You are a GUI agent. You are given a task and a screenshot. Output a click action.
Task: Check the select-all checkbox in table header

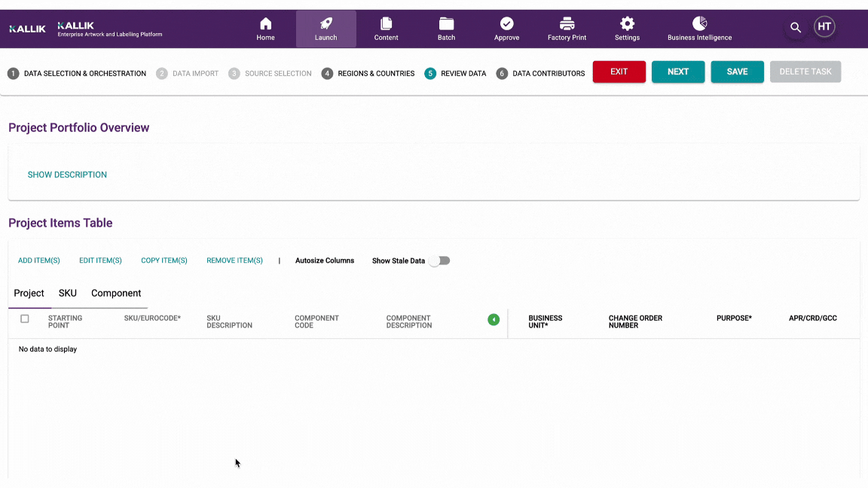pos(25,319)
